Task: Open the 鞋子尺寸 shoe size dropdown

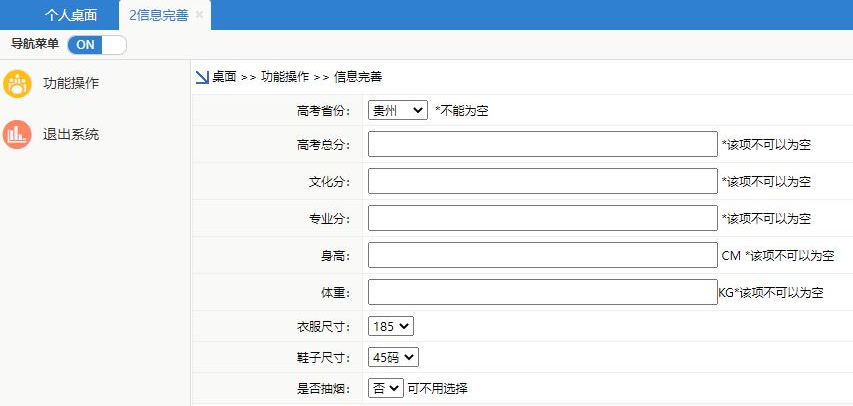Action: coord(393,357)
